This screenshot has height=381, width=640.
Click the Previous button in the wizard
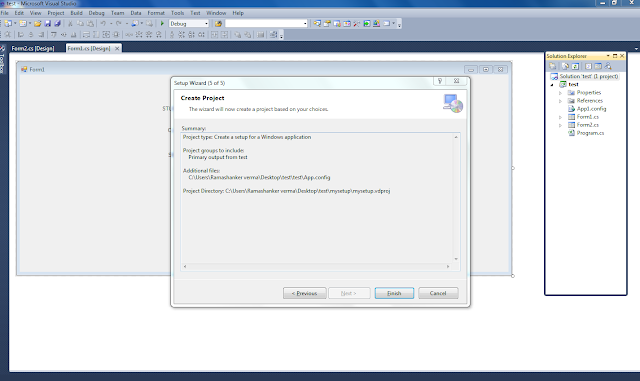tap(304, 293)
